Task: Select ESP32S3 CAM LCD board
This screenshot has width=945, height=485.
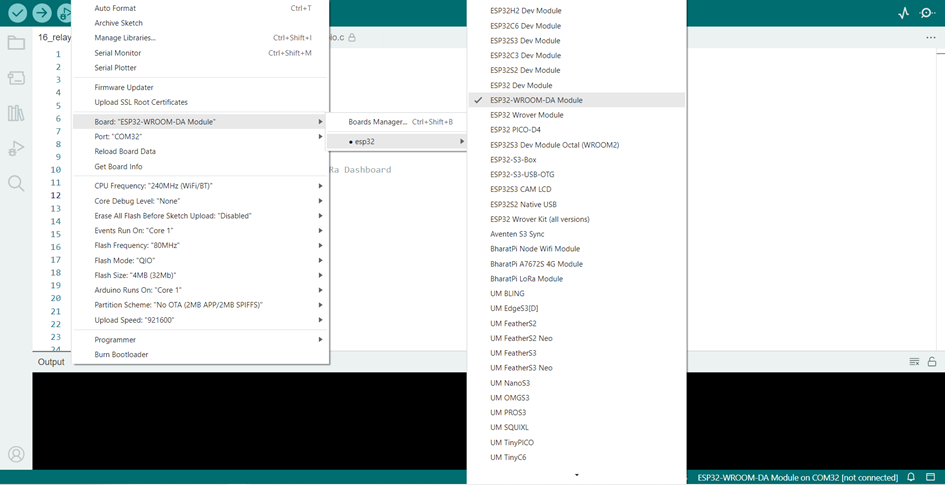Action: point(577,189)
